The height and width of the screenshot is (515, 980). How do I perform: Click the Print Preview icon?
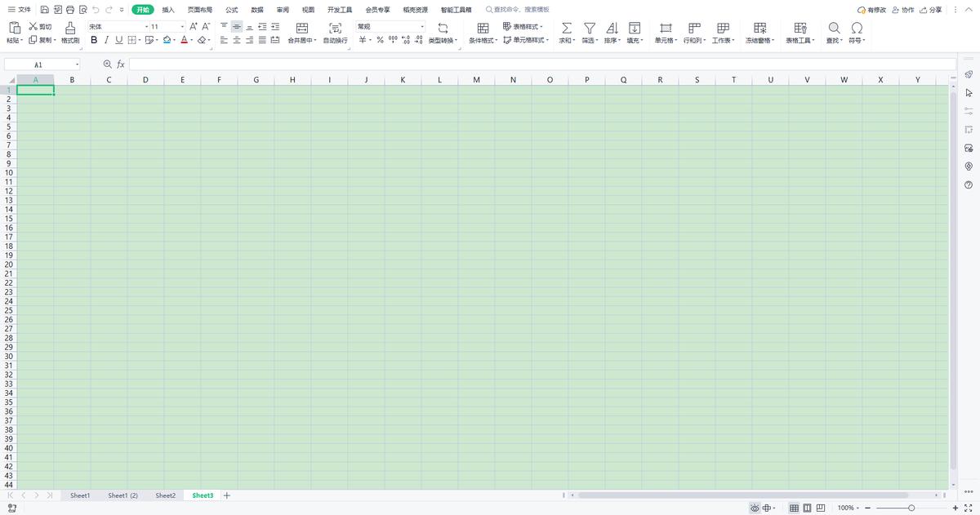coord(83,10)
